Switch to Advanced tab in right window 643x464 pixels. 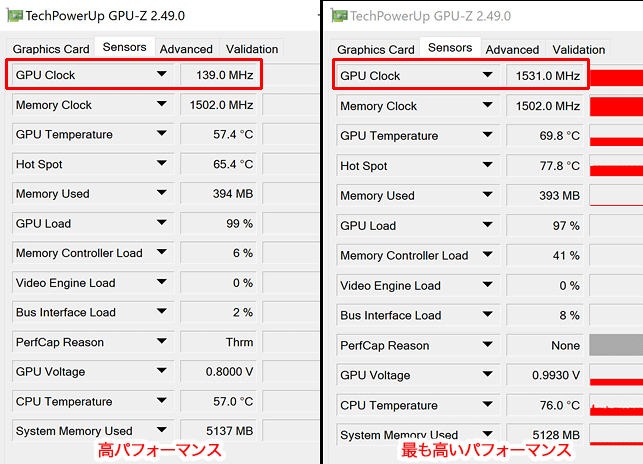pyautogui.click(x=512, y=50)
